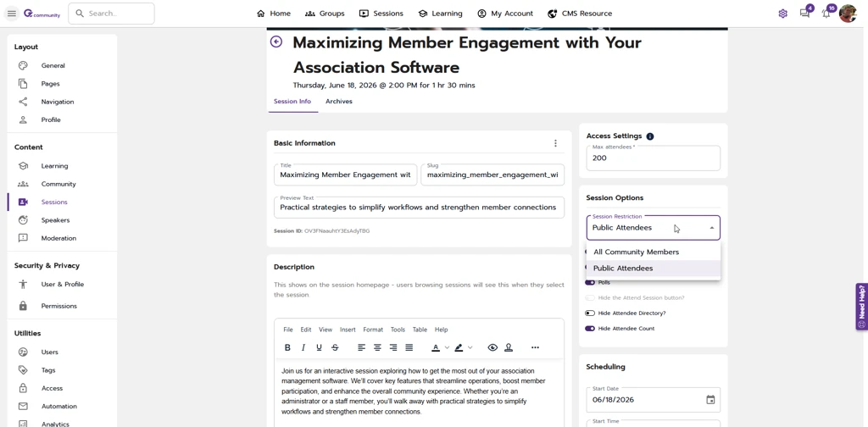Switch to the Archives tab

[x=338, y=102]
